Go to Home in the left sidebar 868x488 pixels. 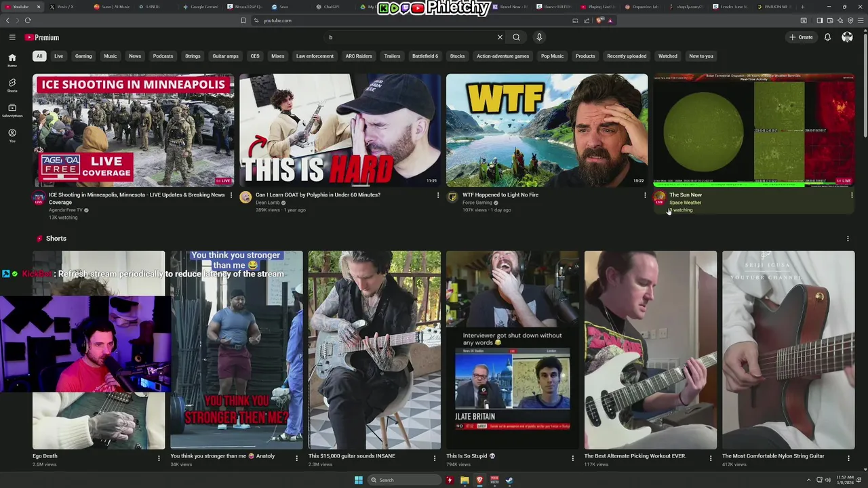click(12, 60)
